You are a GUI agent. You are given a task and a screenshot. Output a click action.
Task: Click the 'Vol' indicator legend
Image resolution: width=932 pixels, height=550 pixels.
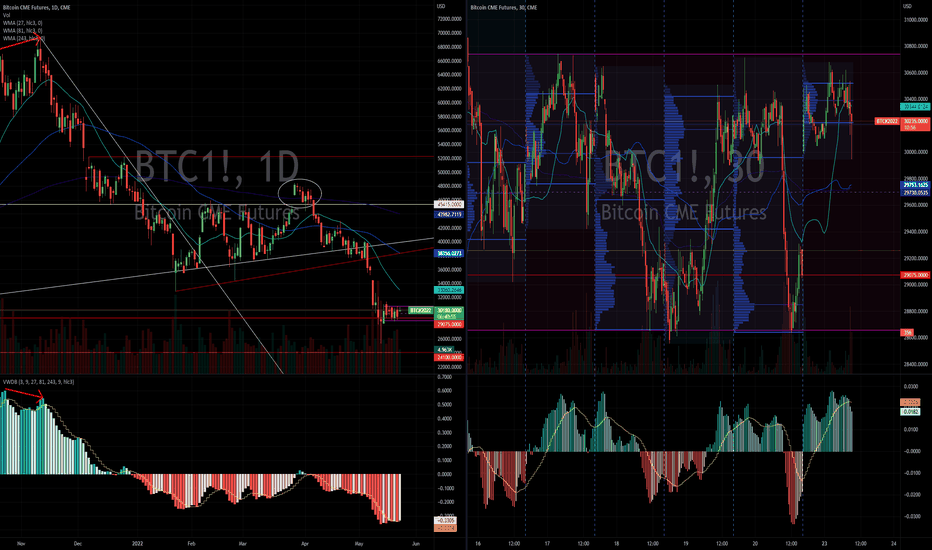coord(6,15)
